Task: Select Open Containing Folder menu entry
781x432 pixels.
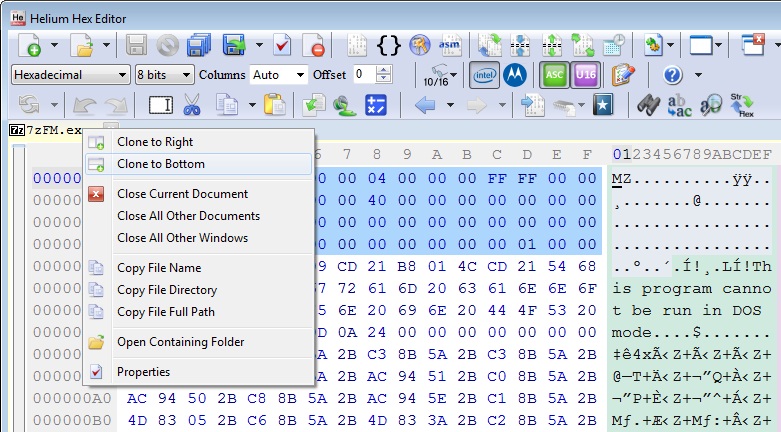Action: click(199, 342)
